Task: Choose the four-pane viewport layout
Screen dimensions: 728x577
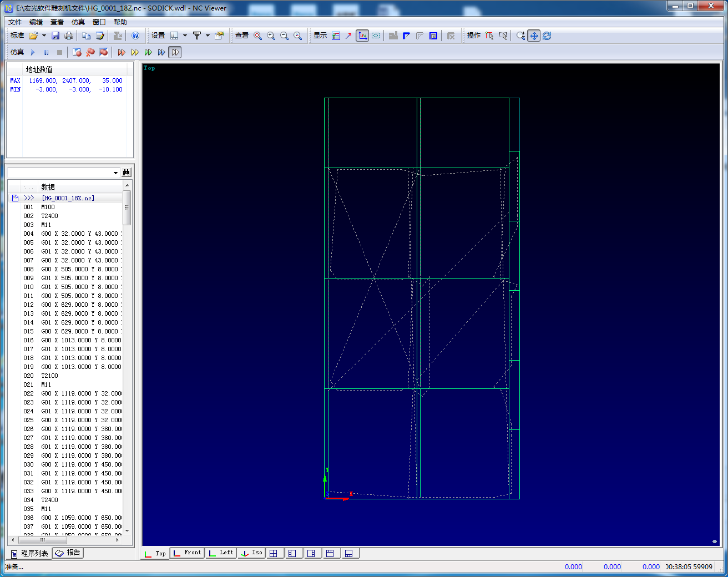Action: (274, 553)
